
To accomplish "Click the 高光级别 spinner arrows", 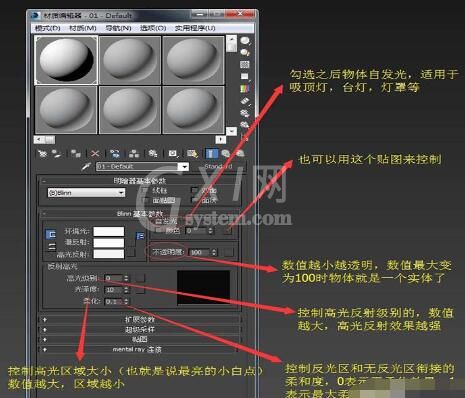I will point(126,278).
